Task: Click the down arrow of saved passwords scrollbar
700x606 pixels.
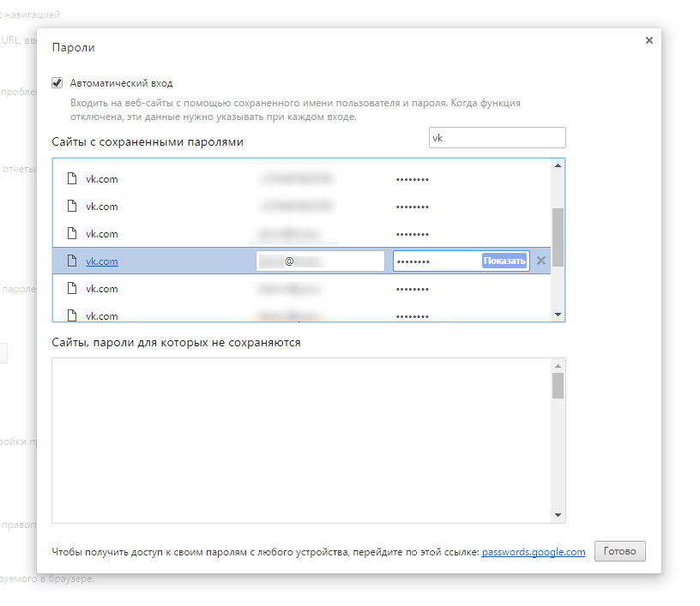Action: [558, 315]
